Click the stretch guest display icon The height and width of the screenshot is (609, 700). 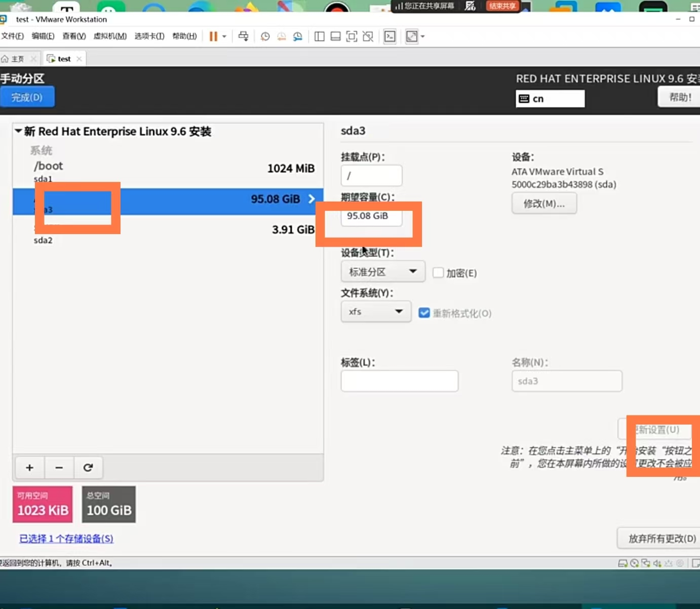click(412, 36)
